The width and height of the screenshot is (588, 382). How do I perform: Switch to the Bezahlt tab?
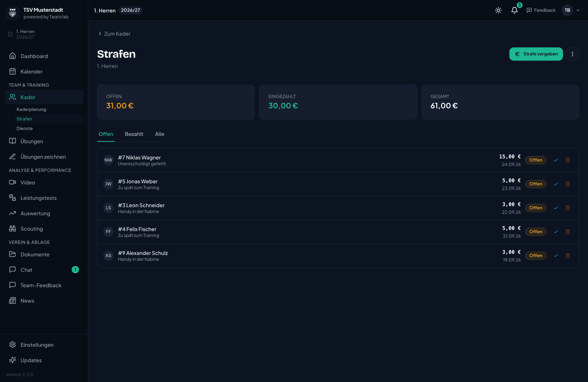[x=134, y=134]
